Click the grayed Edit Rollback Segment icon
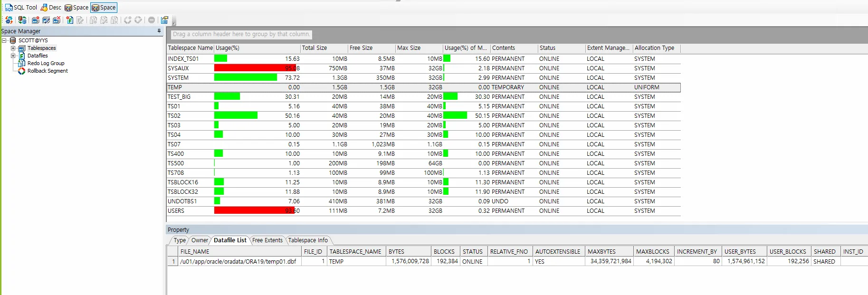Screen dimensions: 868x295 (138, 20)
